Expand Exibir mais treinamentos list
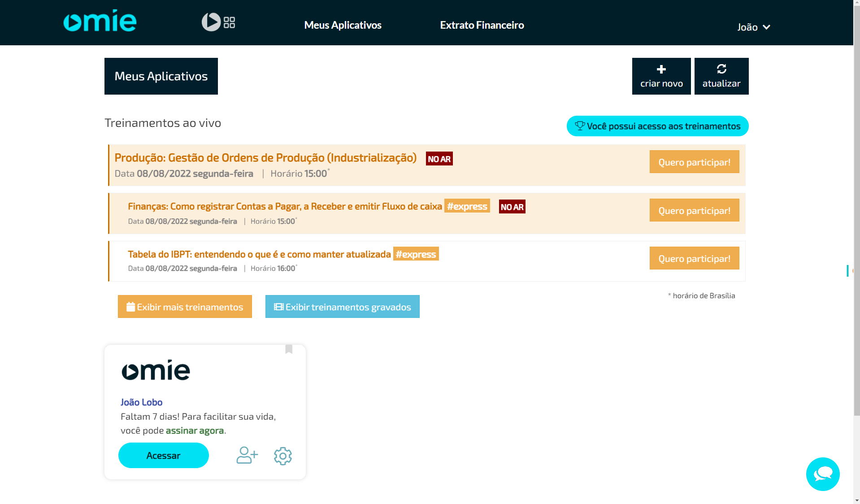 (x=185, y=307)
